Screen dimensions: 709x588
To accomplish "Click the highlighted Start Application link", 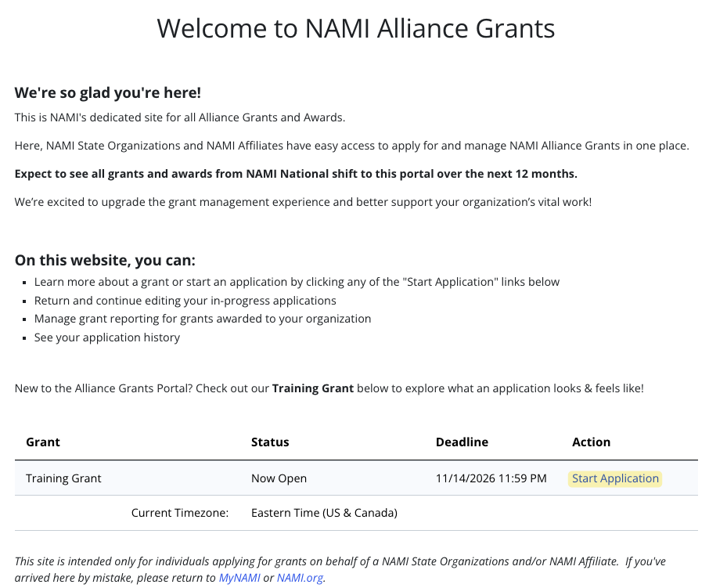I will 615,478.
